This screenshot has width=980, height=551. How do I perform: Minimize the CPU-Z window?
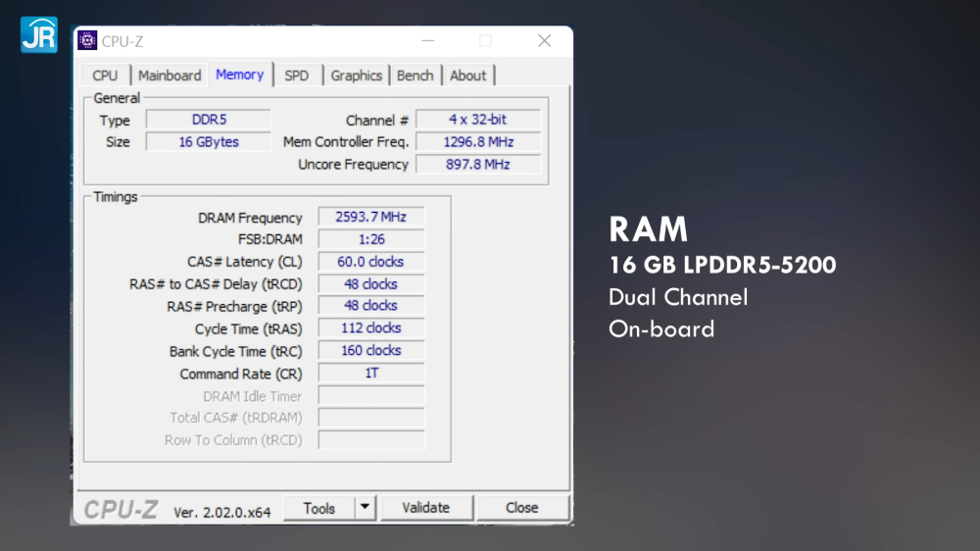[x=427, y=41]
